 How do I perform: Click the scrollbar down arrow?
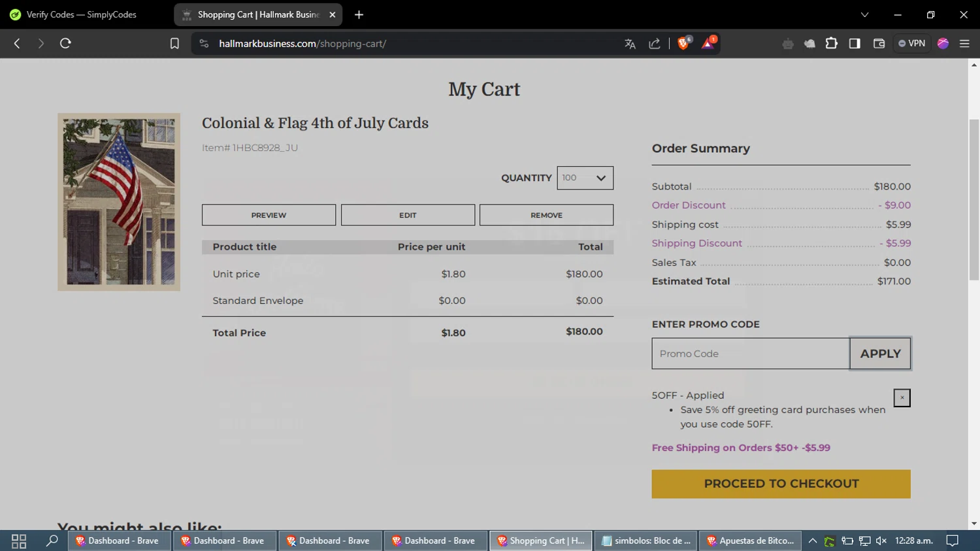(x=973, y=524)
